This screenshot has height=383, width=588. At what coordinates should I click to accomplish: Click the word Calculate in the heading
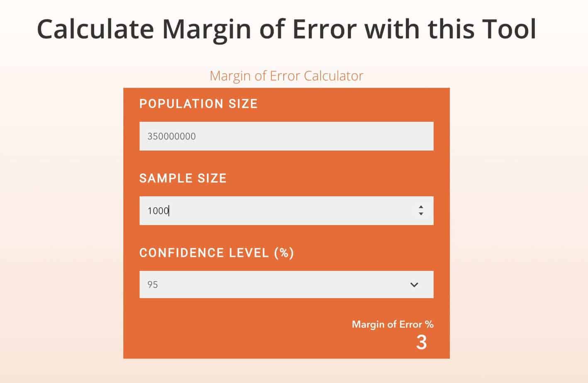(x=95, y=29)
